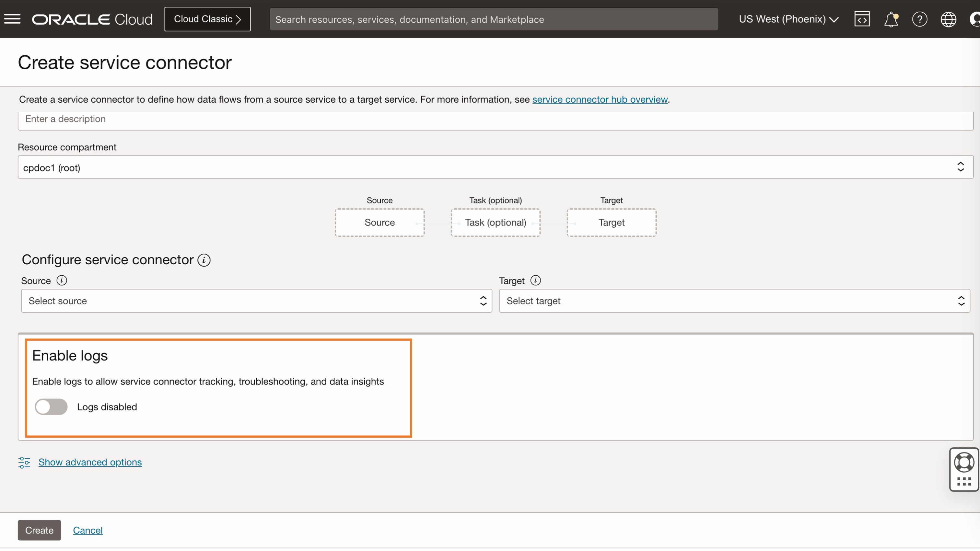This screenshot has height=551, width=980.
Task: Change language with the globe icon
Action: 949,19
